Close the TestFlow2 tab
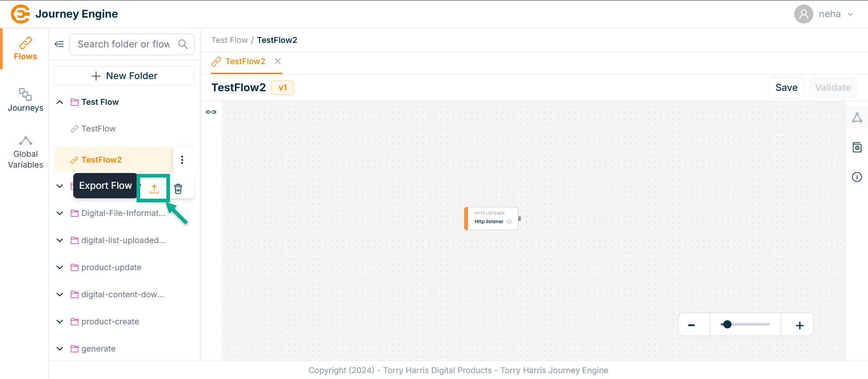The height and width of the screenshot is (379, 868). pyautogui.click(x=278, y=61)
